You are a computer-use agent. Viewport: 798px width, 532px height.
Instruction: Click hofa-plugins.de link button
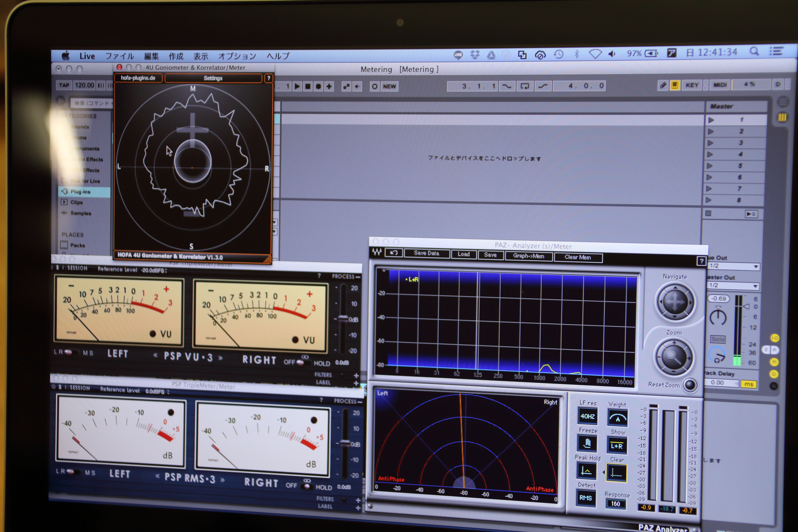(138, 78)
